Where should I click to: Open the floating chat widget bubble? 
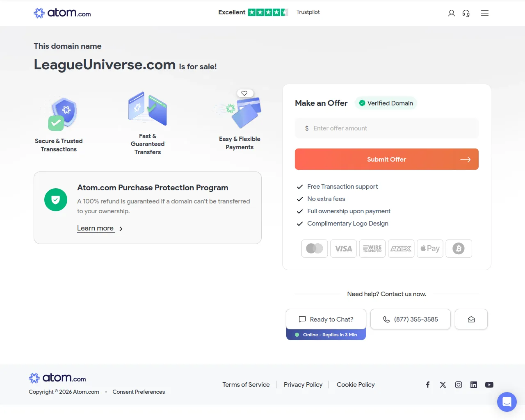click(507, 402)
